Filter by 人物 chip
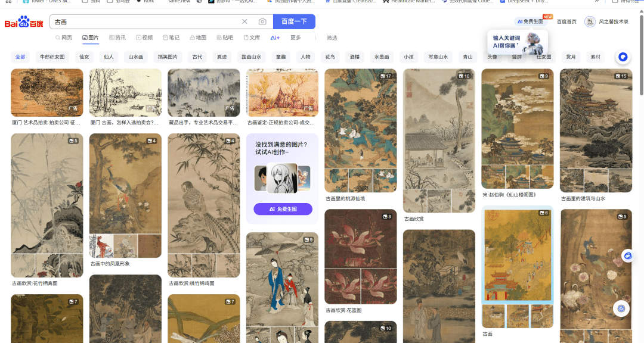 [305, 57]
